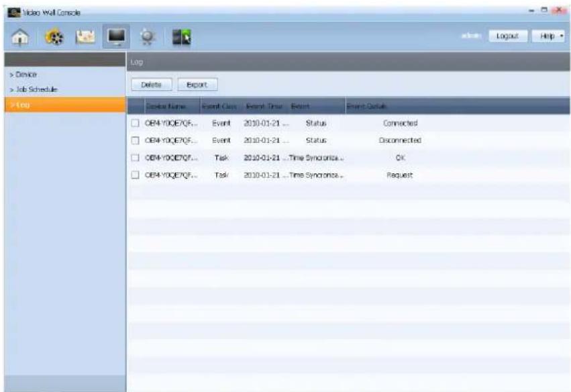Viewport: 571px width, 392px height.
Task: Click the device name in the Disconnected row
Action: point(171,140)
